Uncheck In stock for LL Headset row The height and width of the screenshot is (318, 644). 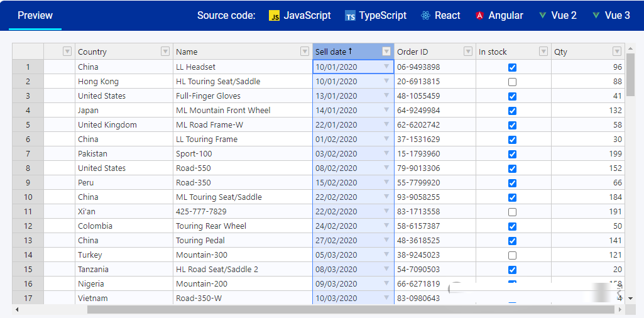[512, 67]
